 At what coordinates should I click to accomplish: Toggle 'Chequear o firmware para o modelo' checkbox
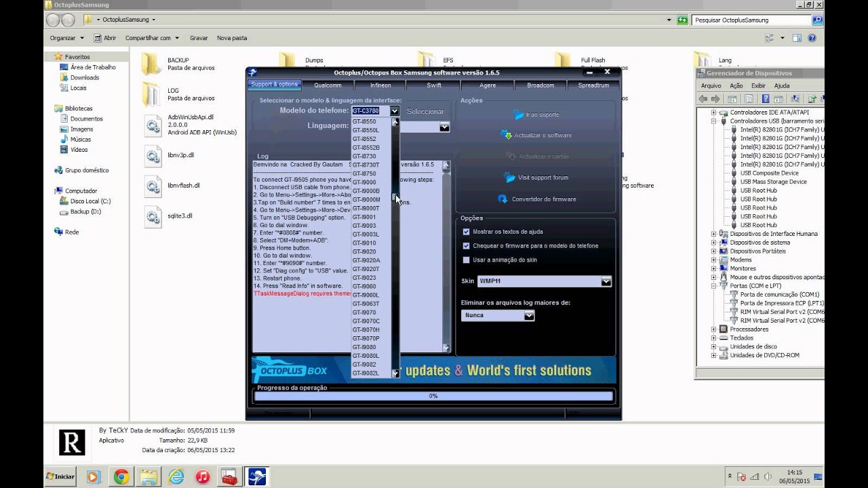tap(466, 246)
